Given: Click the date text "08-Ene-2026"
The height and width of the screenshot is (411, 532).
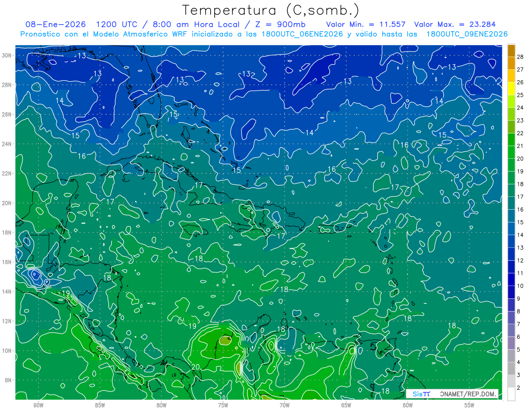Looking at the screenshot, I should point(55,24).
